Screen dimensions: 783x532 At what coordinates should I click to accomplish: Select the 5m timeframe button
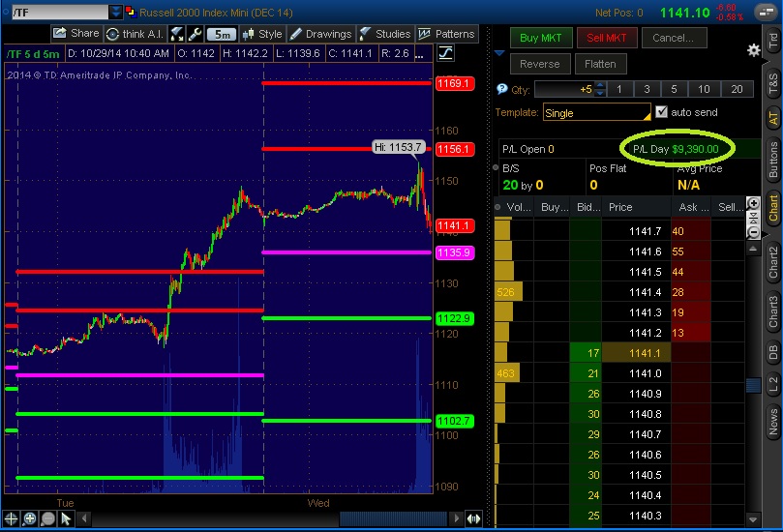pos(221,34)
